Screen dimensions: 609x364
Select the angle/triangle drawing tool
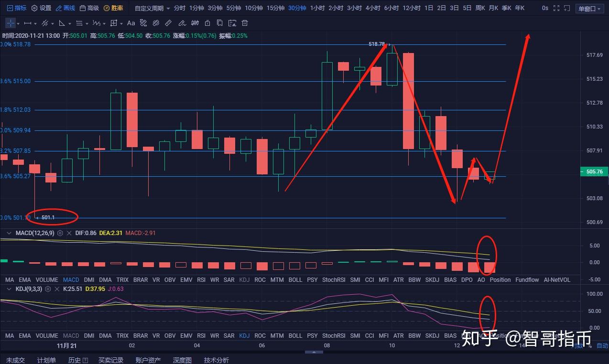[x=62, y=23]
